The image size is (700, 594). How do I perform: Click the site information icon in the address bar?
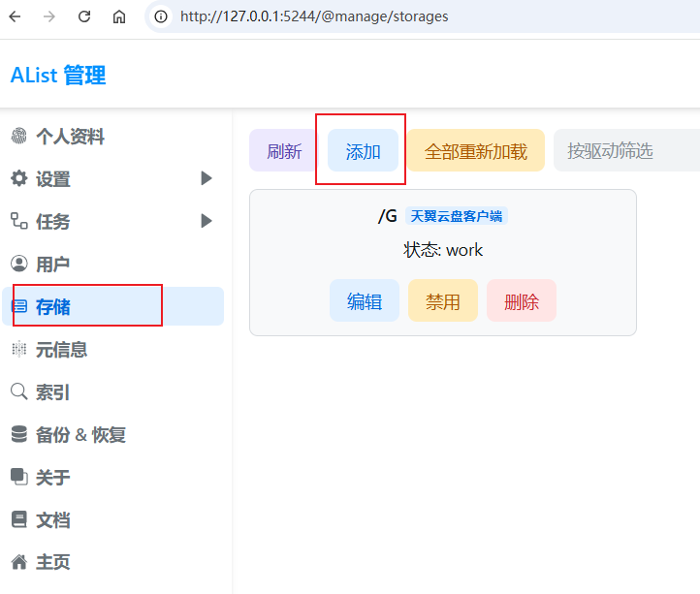[x=161, y=17]
